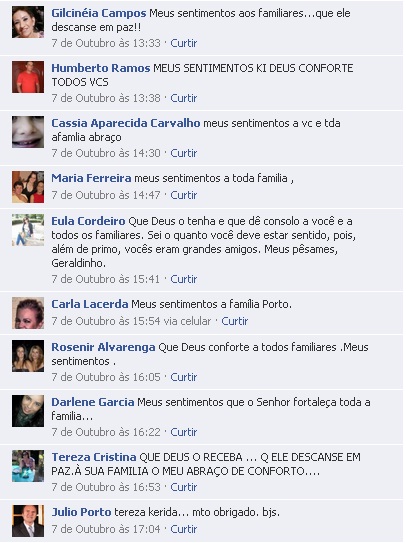
Task: Click Julio Porto's suit-and-tie avatar
Action: click(x=28, y=521)
